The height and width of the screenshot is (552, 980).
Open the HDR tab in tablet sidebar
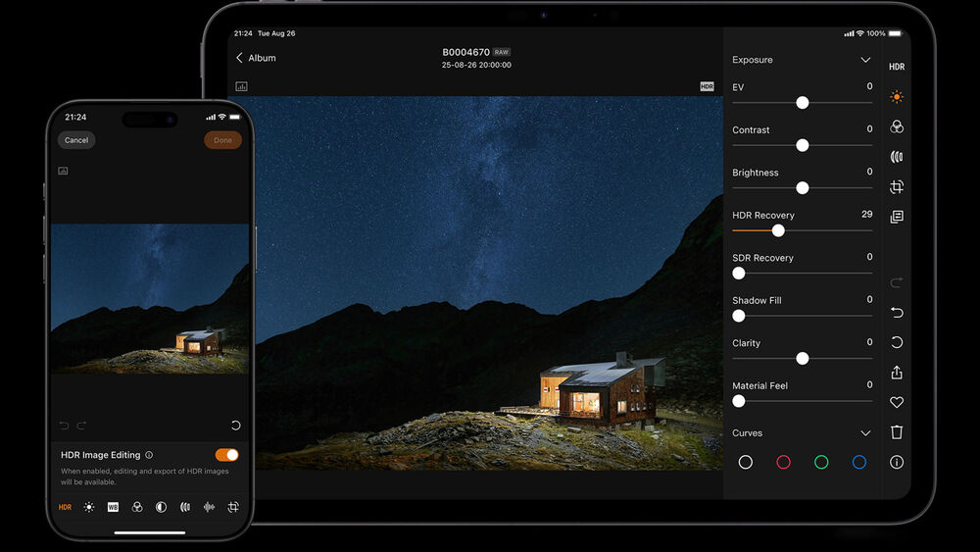click(897, 67)
